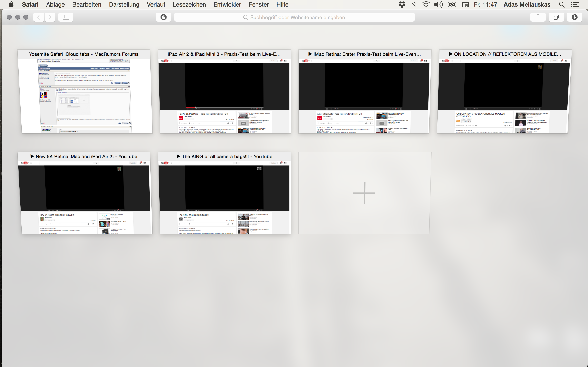Open the Share sheet icon

(538, 17)
